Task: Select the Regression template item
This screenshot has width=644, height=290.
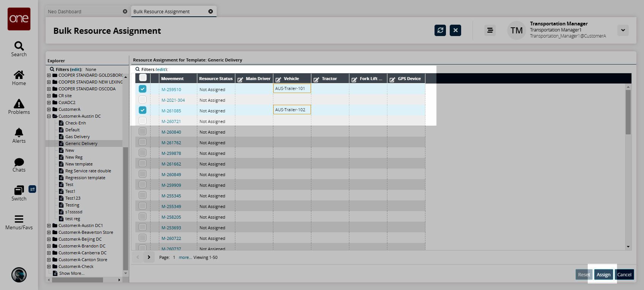Action: pos(85,178)
